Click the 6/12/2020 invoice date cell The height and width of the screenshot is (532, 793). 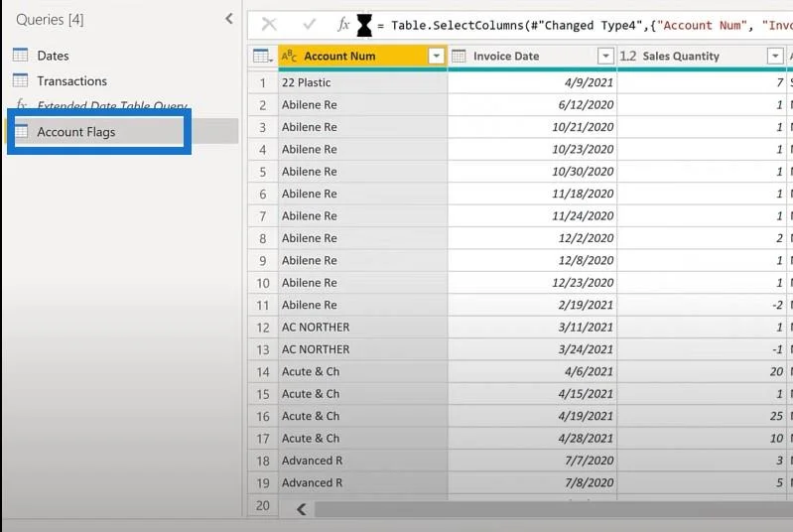(532, 105)
